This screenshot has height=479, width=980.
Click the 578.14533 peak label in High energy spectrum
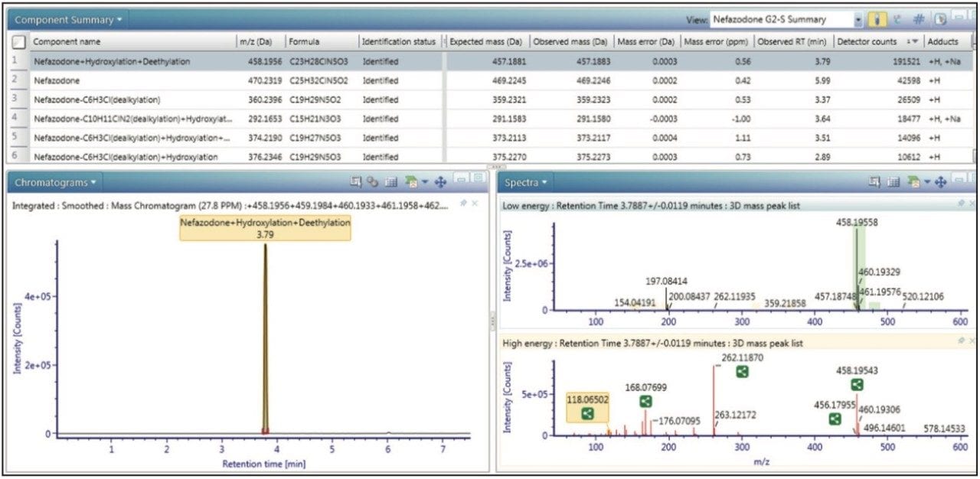946,428
